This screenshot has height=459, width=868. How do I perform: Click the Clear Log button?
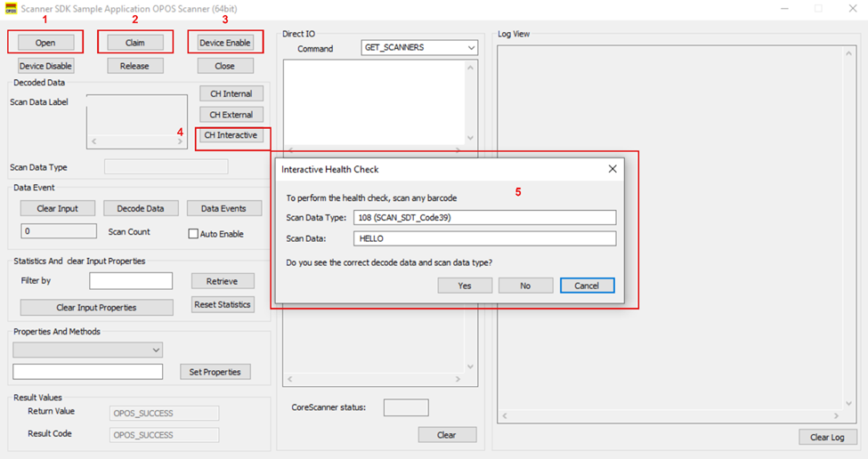click(828, 437)
